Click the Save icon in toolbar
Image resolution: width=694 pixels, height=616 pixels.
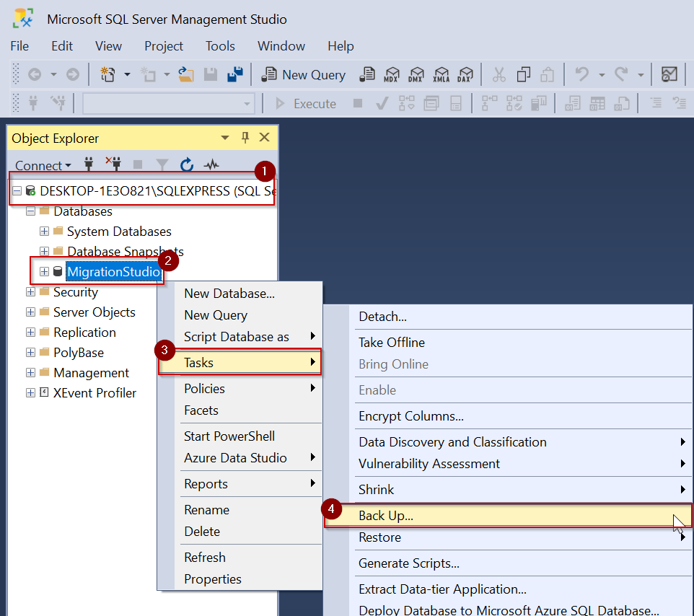[210, 74]
